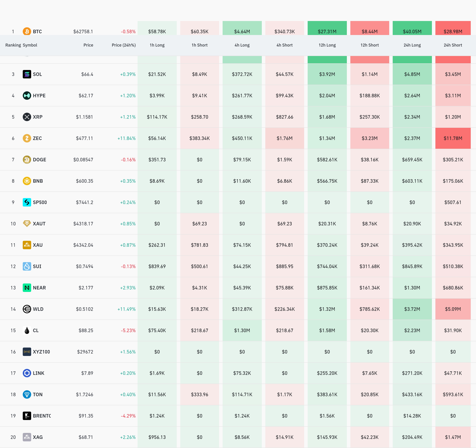This screenshot has height=448, width=476.
Task: Click the SOL coin icon
Action: 27,74
